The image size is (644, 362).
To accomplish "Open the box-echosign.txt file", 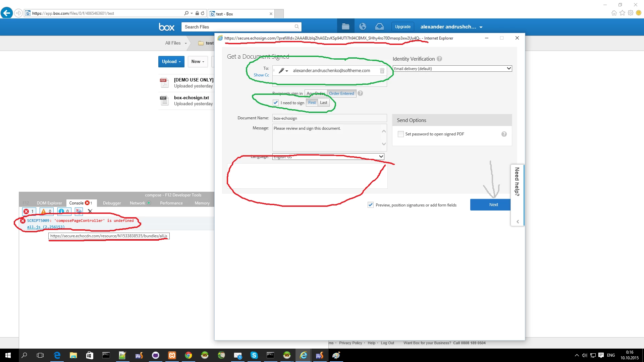I will [192, 98].
